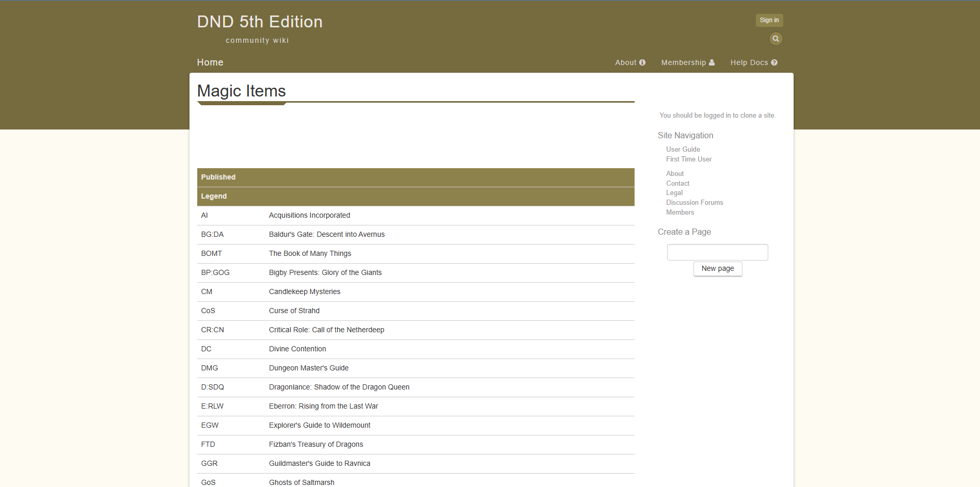This screenshot has height=487, width=980.
Task: Select Dragonlance: Shadow of the Dragon Queen
Action: click(x=339, y=387)
